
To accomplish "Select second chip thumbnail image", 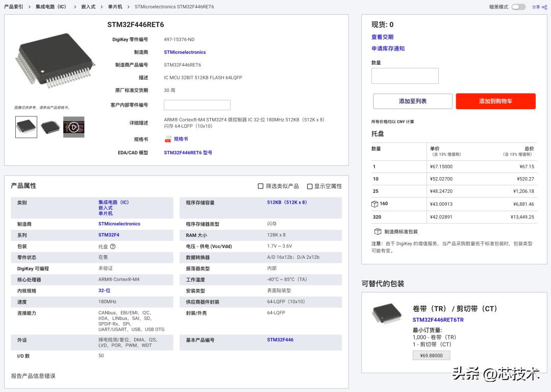I will tap(50, 127).
